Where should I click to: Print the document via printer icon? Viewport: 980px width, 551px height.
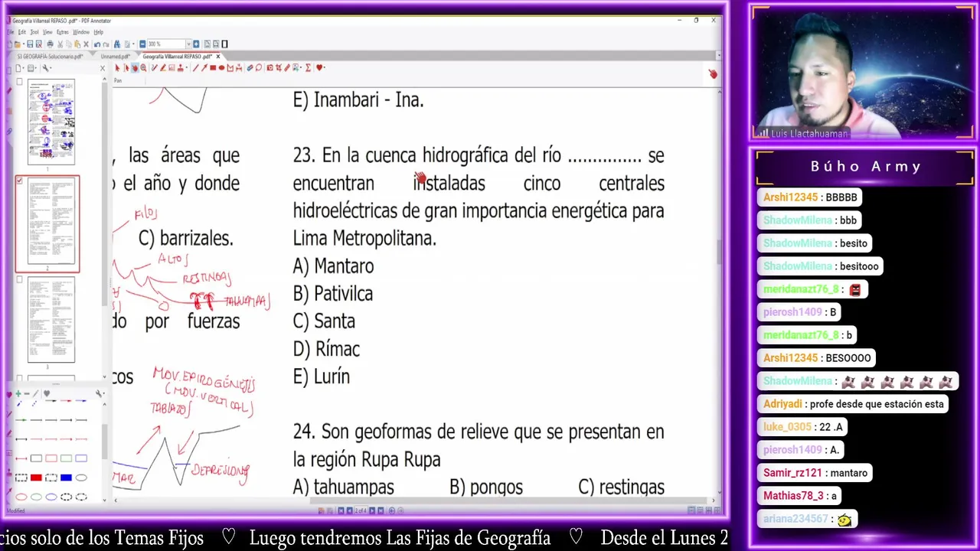click(50, 44)
